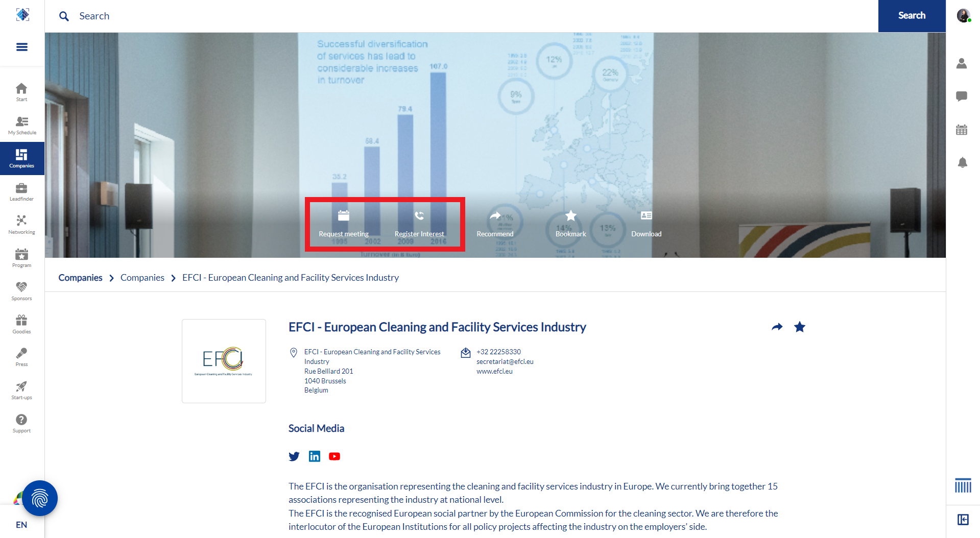Go to Start in the sidebar
980x538 pixels.
click(21, 92)
